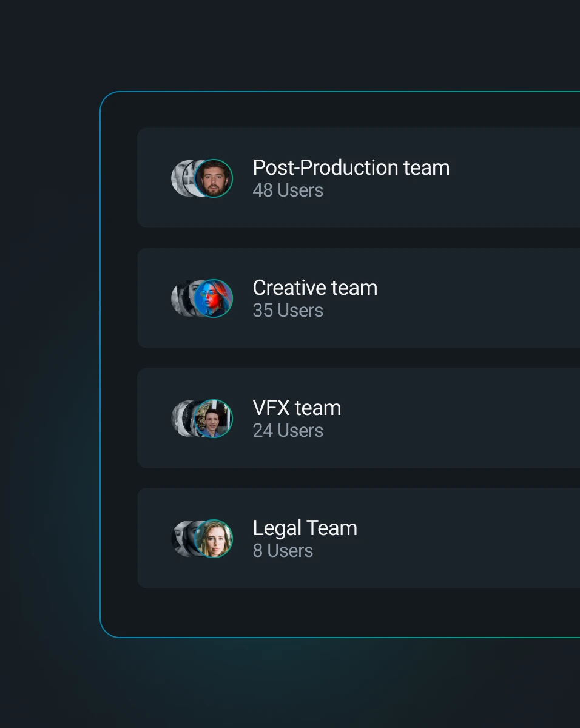Select leftmost grayscale avatar in Creative team

[x=177, y=298]
